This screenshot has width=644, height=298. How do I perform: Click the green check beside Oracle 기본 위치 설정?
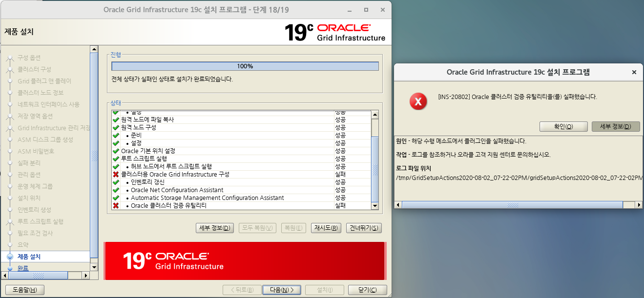(116, 151)
